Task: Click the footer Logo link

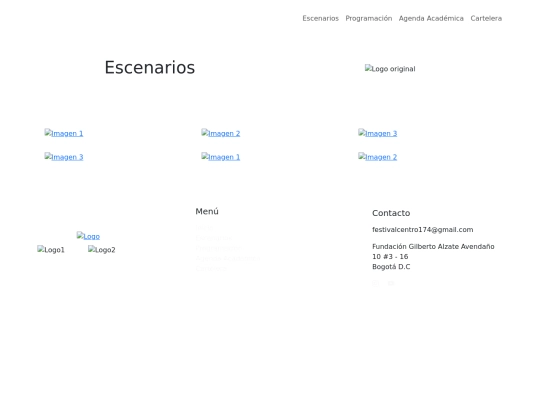Action: [88, 236]
